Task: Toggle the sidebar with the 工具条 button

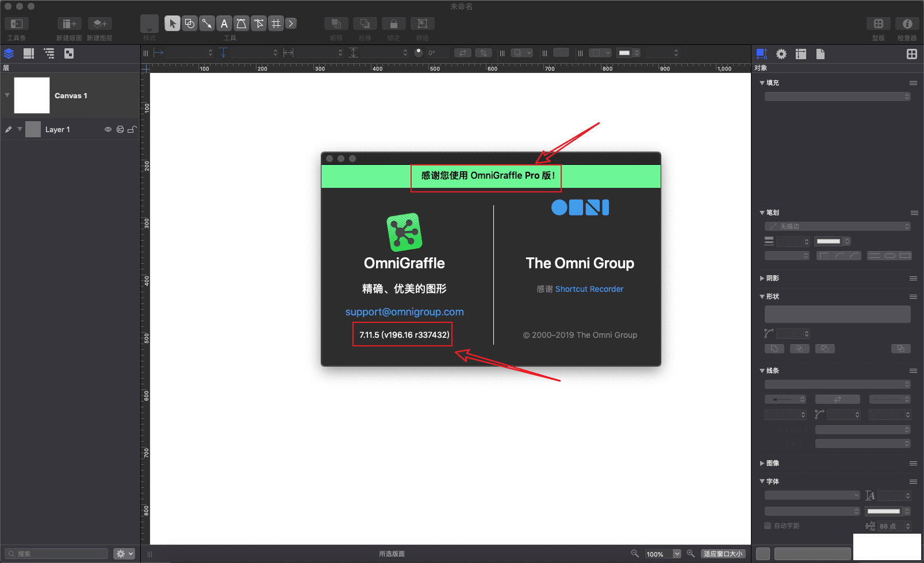Action: point(17,24)
